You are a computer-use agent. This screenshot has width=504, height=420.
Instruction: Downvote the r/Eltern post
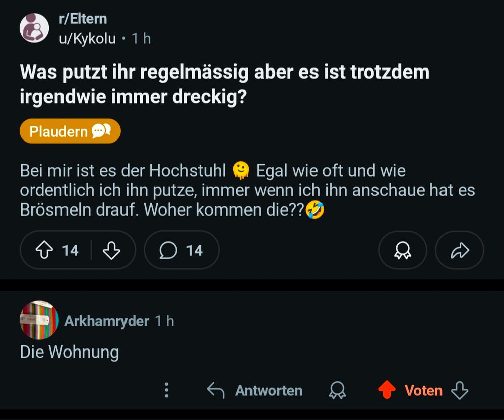113,250
